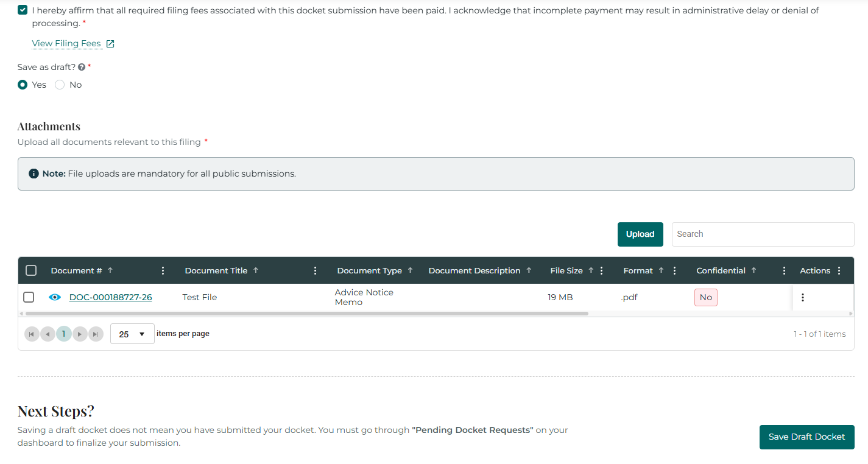
Task: Click the Upload button
Action: pyautogui.click(x=640, y=234)
